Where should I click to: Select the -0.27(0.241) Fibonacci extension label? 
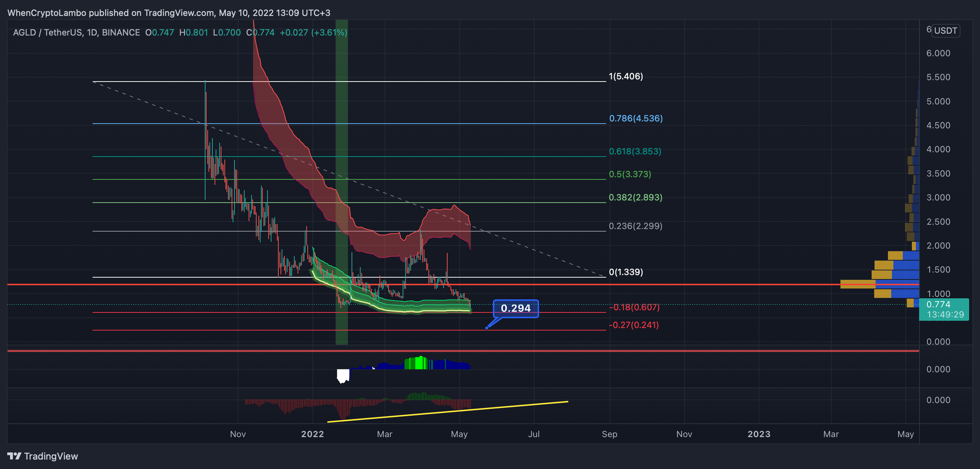click(x=634, y=325)
